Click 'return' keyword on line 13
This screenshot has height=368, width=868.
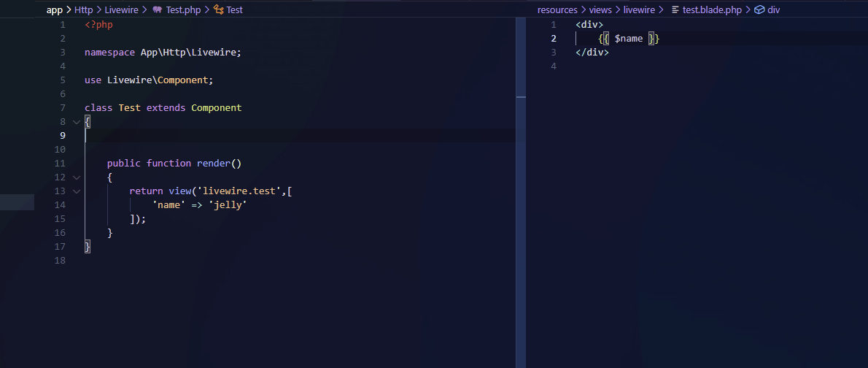[x=146, y=191]
